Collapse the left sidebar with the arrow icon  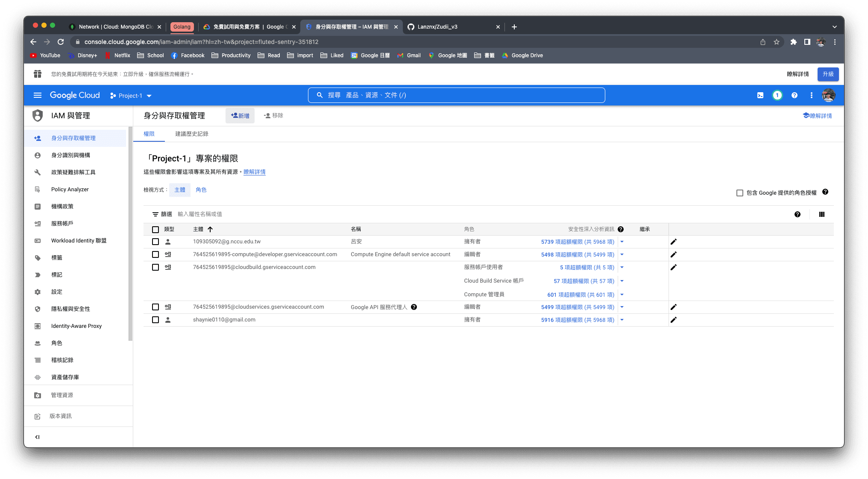click(37, 437)
